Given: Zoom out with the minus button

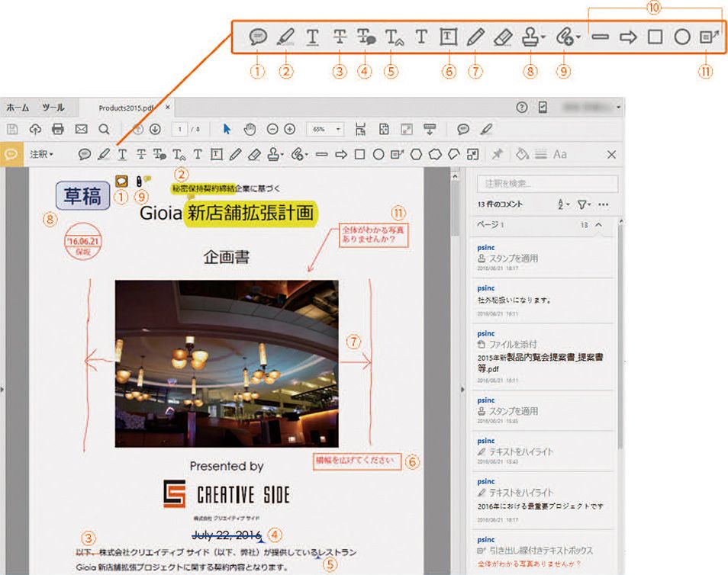Looking at the screenshot, I should (x=272, y=130).
